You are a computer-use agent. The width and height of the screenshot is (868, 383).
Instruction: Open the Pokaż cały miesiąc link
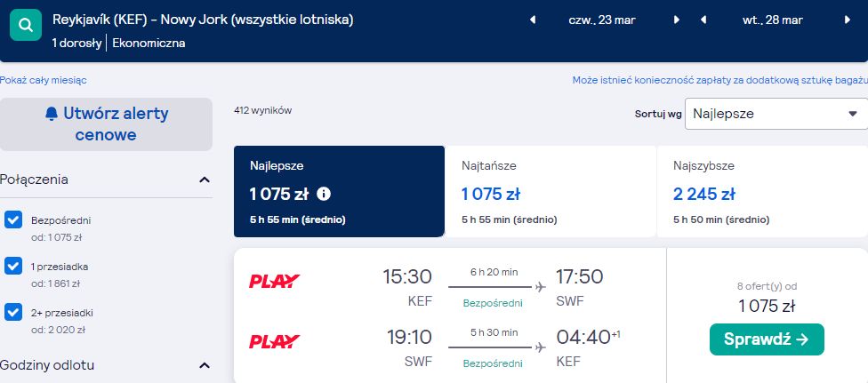44,80
